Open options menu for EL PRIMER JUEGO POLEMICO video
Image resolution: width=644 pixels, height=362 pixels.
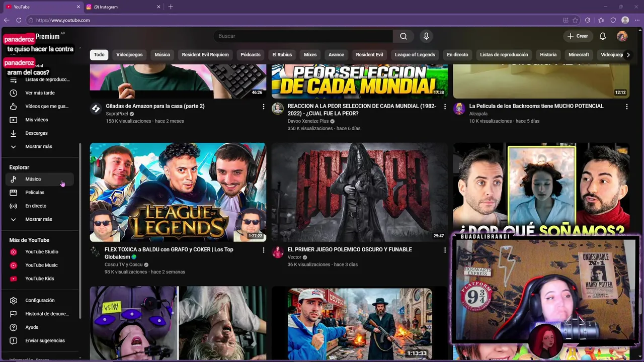pos(445,250)
